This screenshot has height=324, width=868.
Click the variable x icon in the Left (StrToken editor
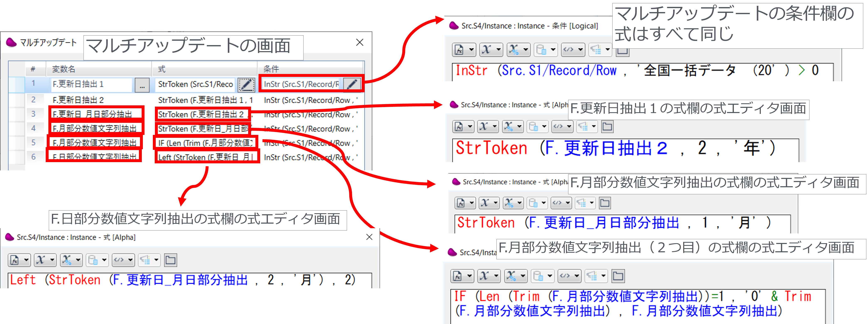point(41,260)
